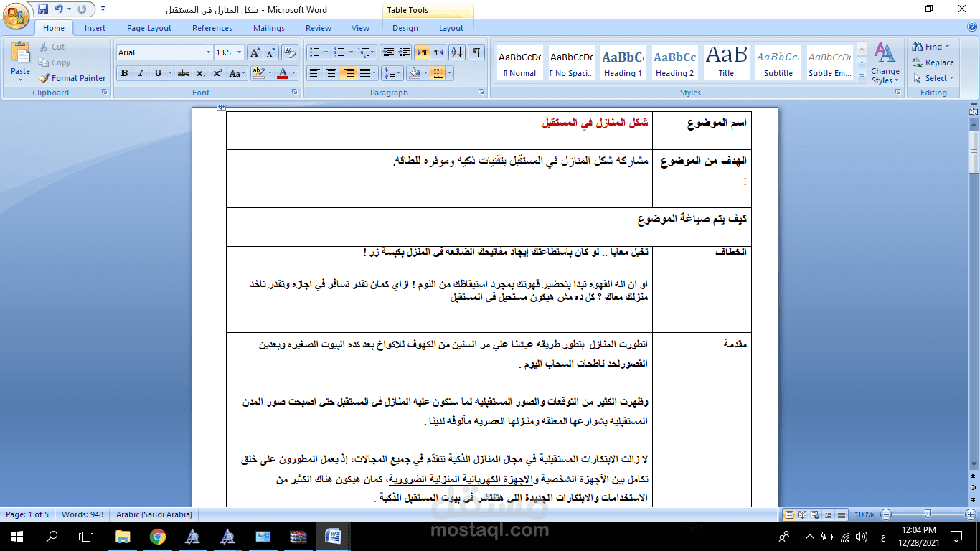Click the Shrink Font icon
980x551 pixels.
[x=271, y=52]
